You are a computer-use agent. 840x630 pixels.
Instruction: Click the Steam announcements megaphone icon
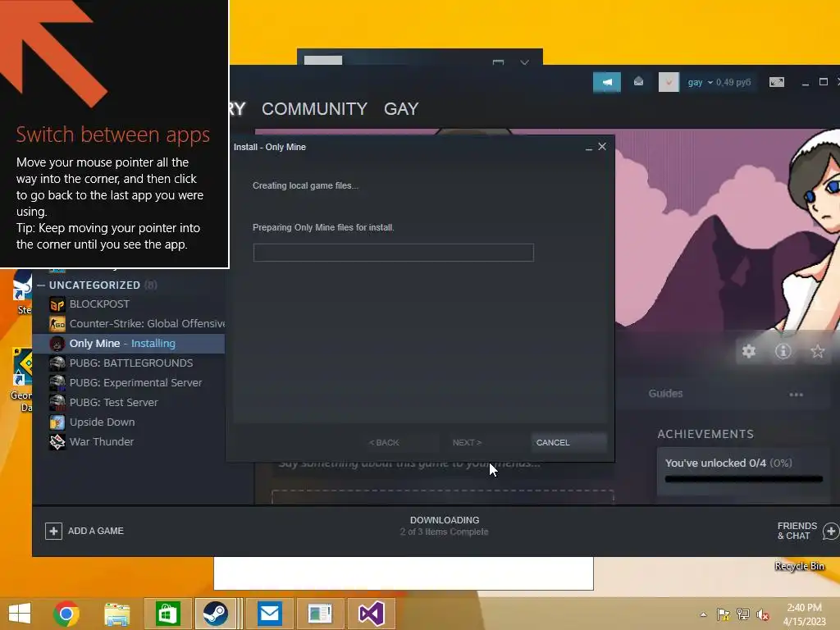tap(606, 83)
